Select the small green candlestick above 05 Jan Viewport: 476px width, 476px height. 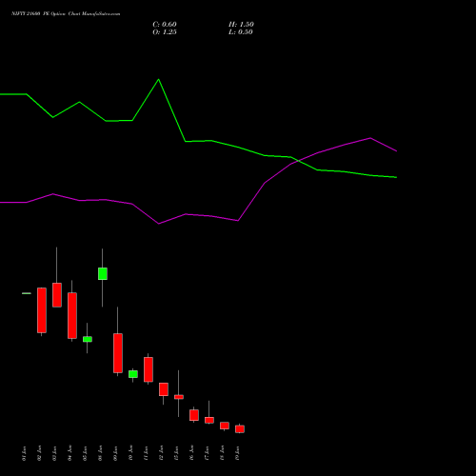[x=88, y=339]
